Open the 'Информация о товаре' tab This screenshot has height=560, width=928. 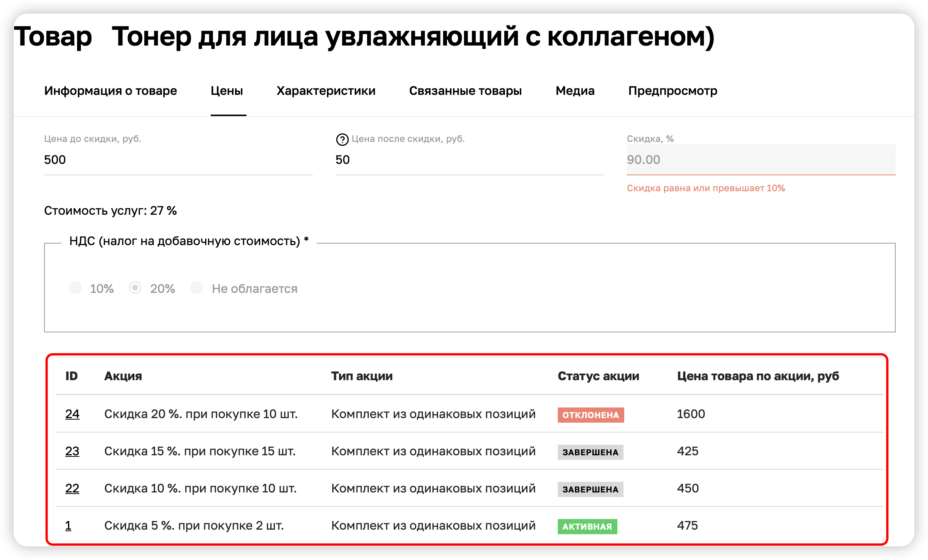click(x=110, y=91)
